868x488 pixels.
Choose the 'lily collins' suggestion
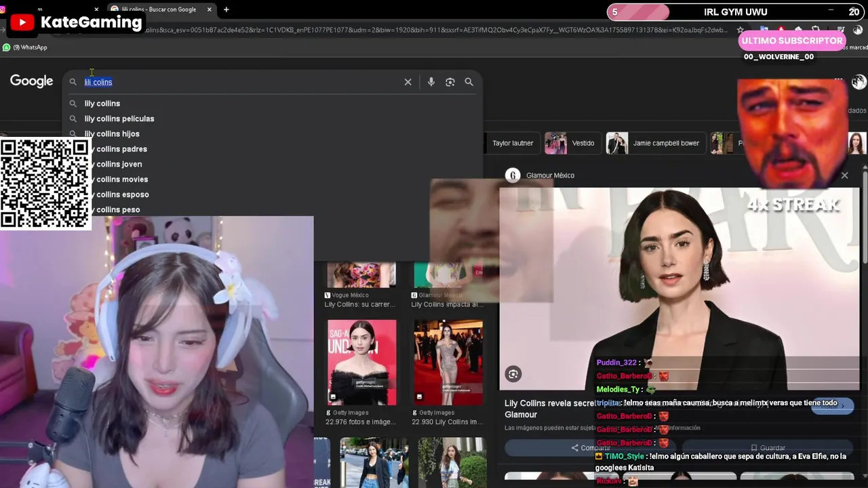[102, 104]
